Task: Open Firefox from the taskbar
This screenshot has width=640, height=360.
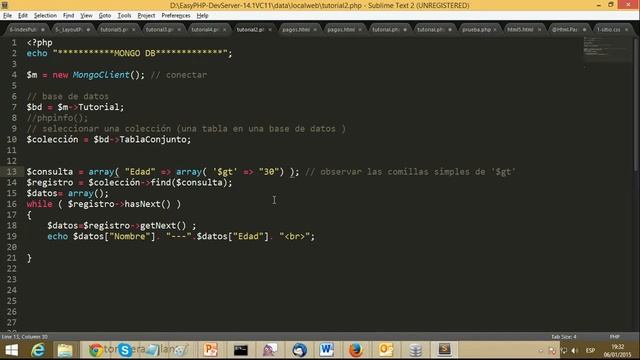Action: (x=356, y=350)
